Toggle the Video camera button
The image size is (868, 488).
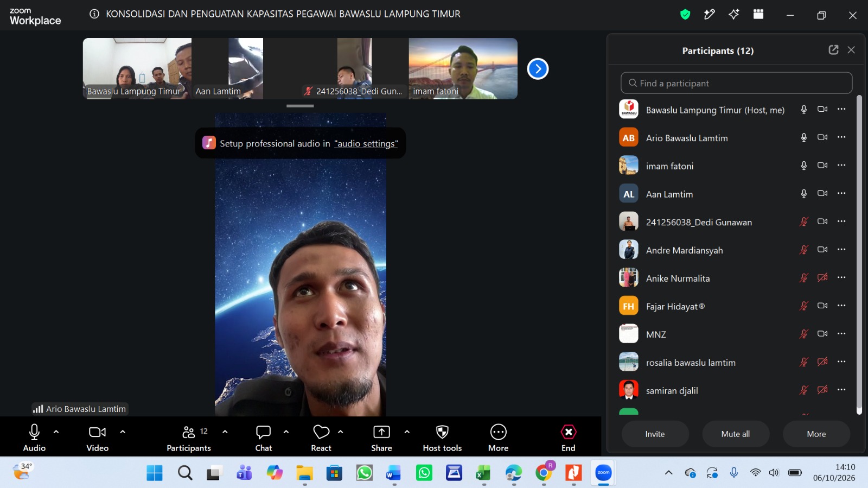[x=98, y=432]
